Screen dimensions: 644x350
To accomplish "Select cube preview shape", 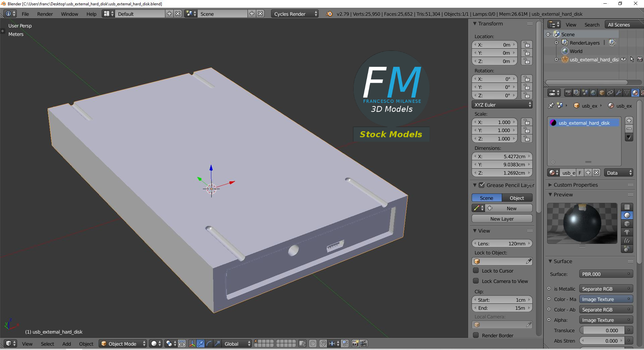I will [627, 224].
